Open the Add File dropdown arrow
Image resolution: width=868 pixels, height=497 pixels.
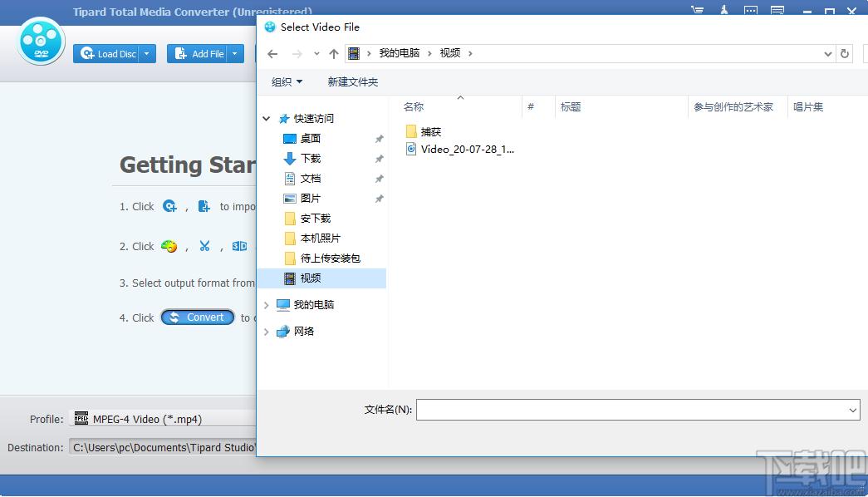click(235, 54)
